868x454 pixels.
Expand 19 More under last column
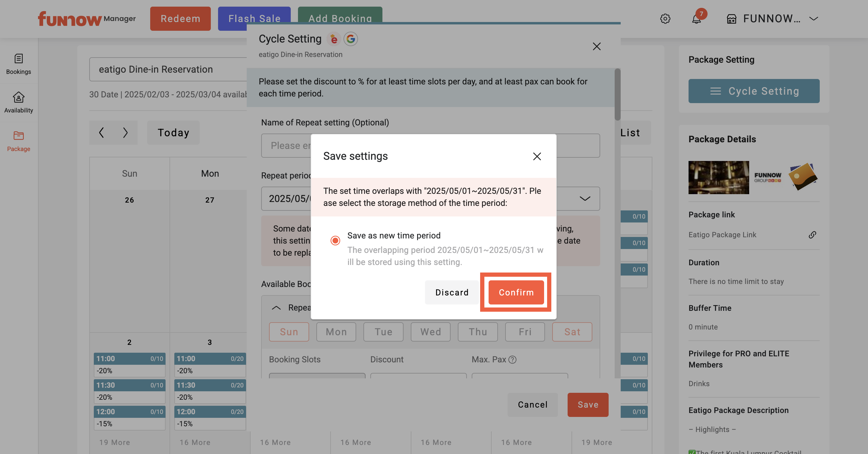(597, 443)
